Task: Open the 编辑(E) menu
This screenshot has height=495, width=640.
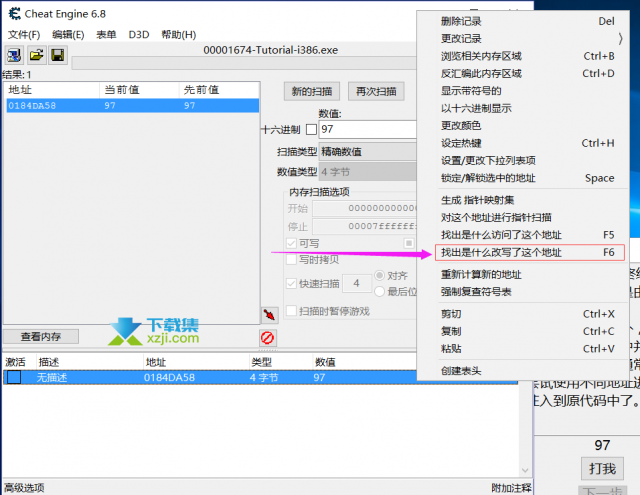Action: pyautogui.click(x=68, y=35)
